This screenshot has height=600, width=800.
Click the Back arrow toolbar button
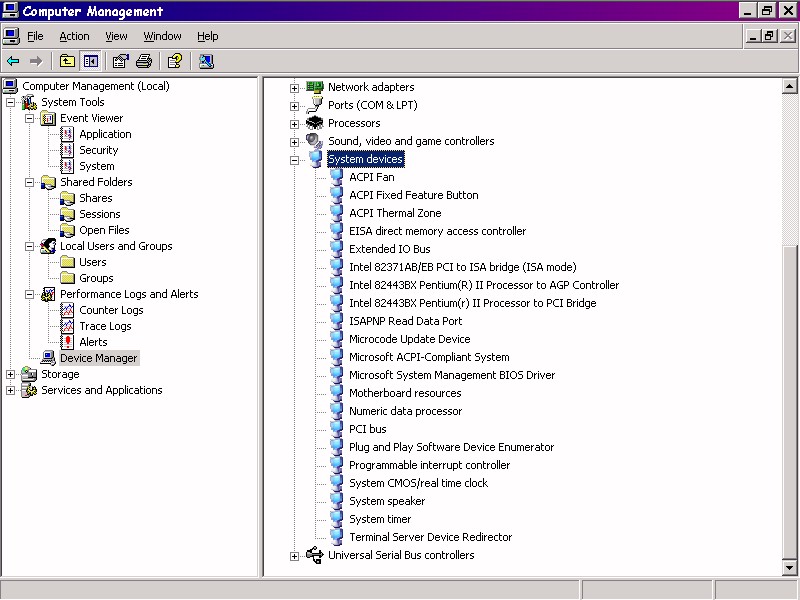[13, 61]
